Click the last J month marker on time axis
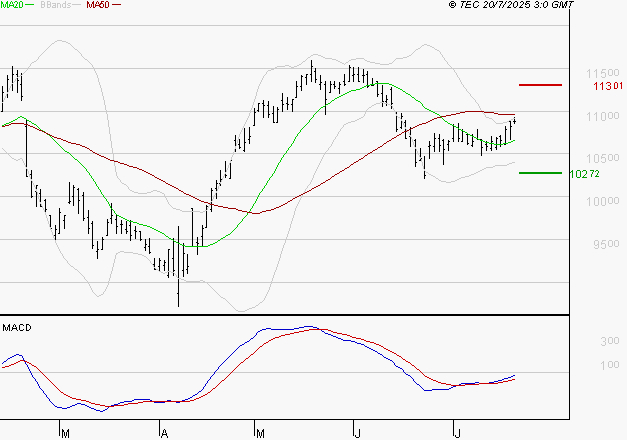The width and height of the screenshot is (627, 440). [457, 433]
